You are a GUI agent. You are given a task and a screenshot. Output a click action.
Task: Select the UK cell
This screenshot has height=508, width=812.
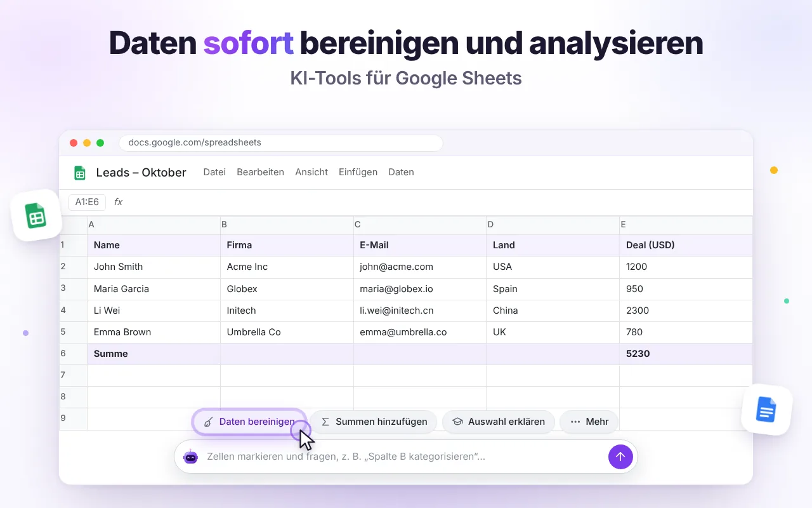(x=553, y=332)
